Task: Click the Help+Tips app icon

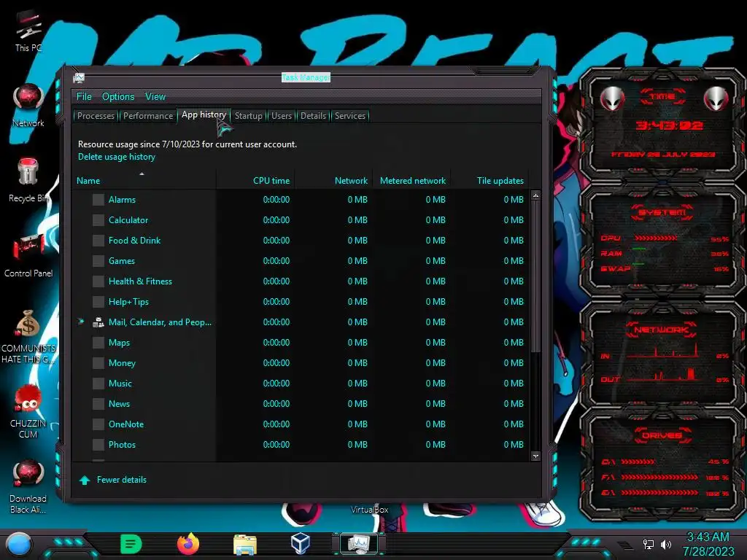Action: tap(98, 302)
